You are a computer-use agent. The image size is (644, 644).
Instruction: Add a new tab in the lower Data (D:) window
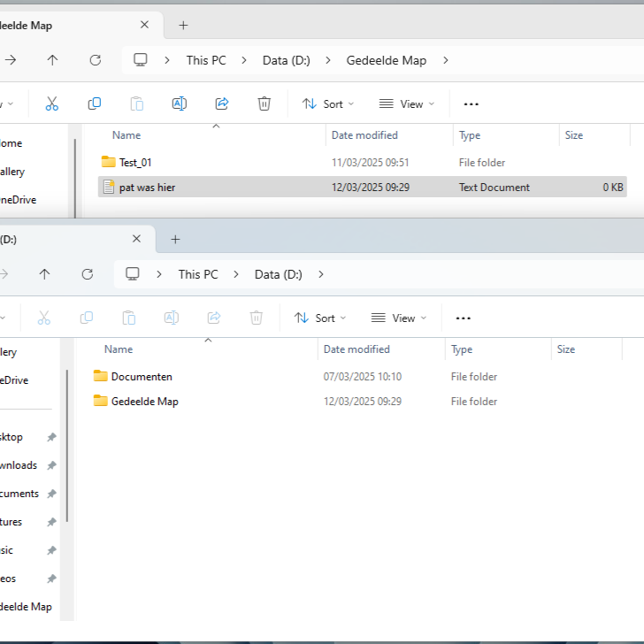(x=175, y=239)
